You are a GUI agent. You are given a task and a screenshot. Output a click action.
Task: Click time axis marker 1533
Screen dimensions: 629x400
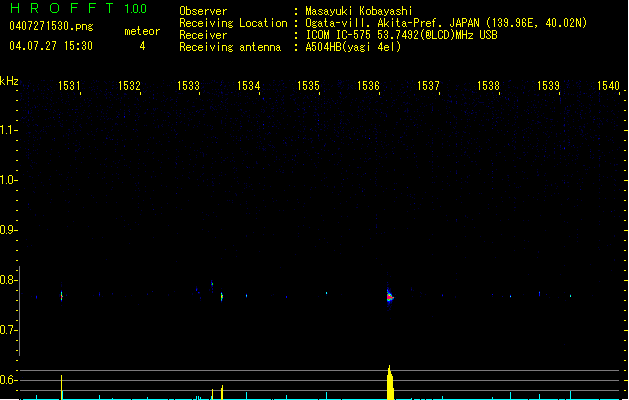[x=188, y=86]
